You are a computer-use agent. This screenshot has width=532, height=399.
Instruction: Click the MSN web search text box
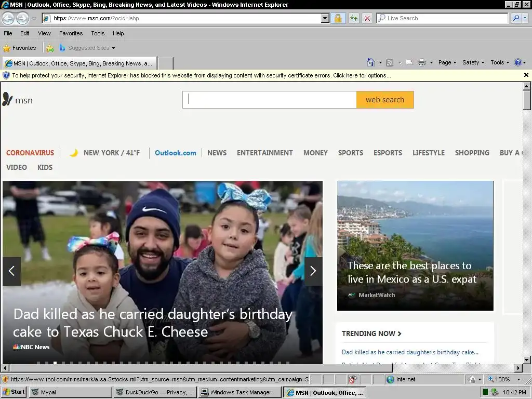point(270,100)
